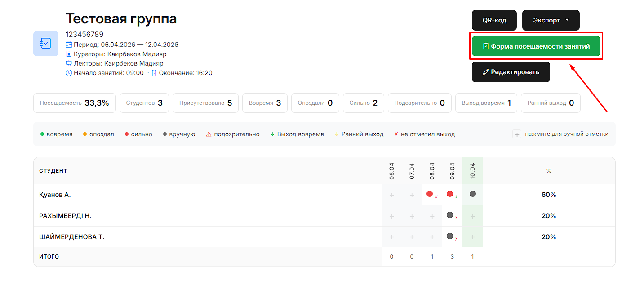This screenshot has width=644, height=290.
Task: Click the gray manual dot for Қуанов on 10.04
Action: 472,194
